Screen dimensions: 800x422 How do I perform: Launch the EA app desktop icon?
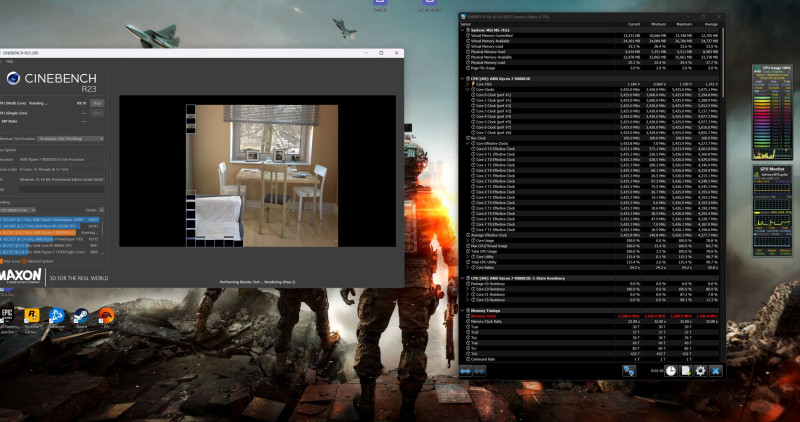point(106,316)
